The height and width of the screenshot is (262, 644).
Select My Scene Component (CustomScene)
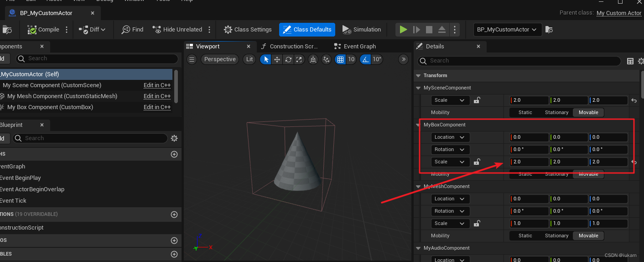point(52,85)
